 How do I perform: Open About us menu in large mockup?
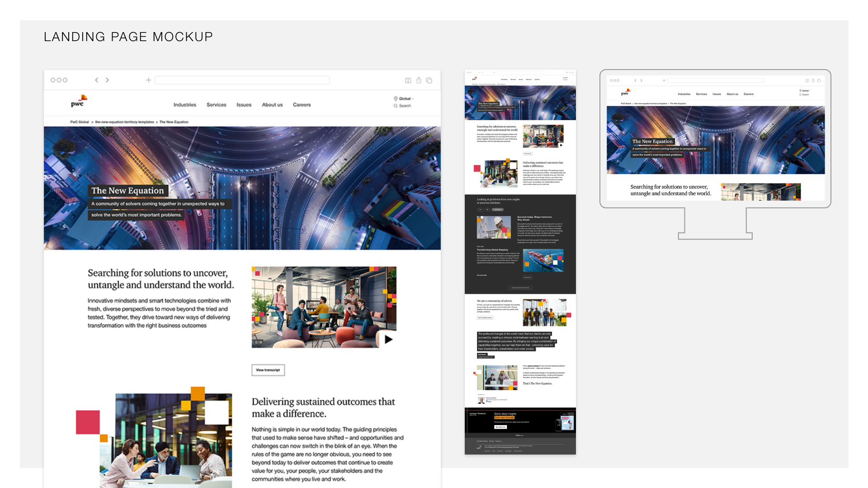pyautogui.click(x=272, y=105)
